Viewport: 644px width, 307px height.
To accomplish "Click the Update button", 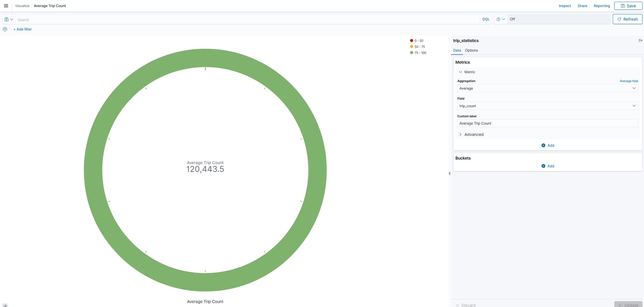I will tap(628, 305).
